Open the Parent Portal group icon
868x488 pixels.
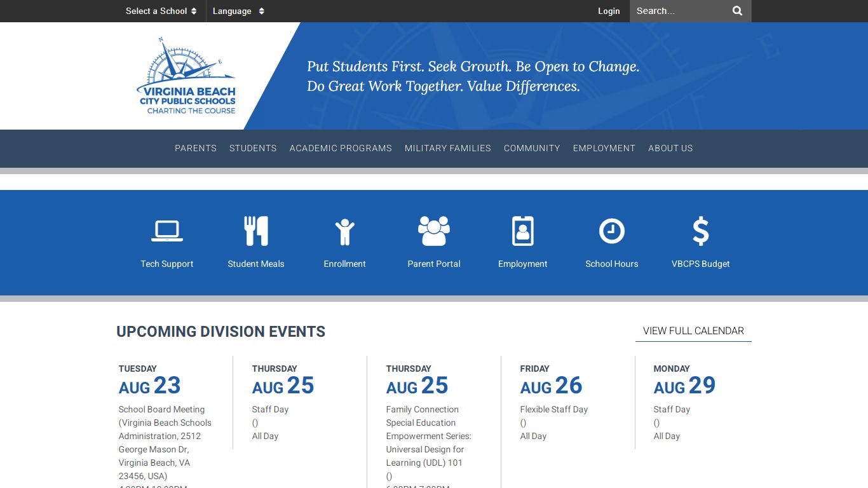click(x=434, y=231)
